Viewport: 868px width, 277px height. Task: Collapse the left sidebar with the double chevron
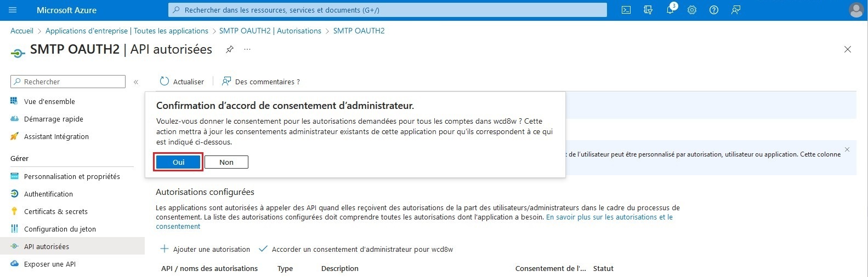tap(136, 82)
